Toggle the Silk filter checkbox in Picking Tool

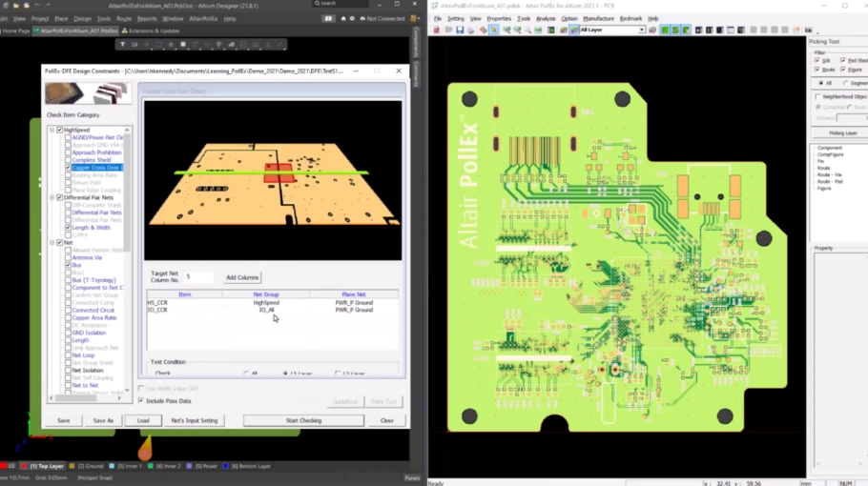[817, 60]
